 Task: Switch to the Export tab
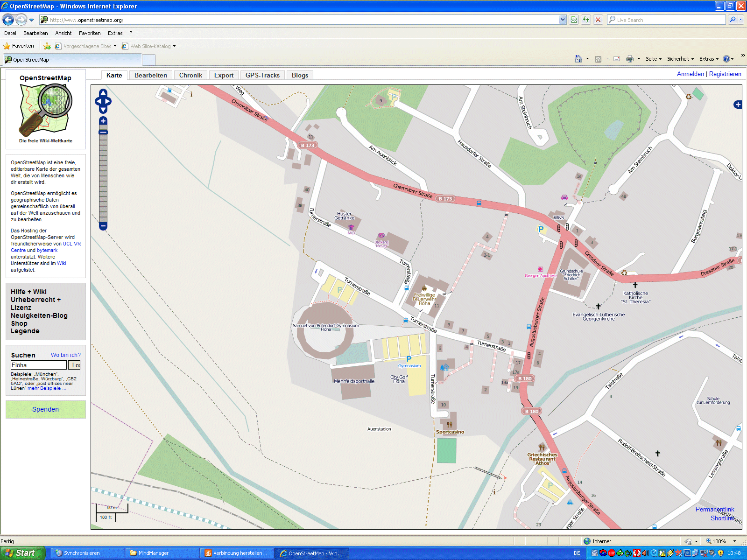point(224,75)
